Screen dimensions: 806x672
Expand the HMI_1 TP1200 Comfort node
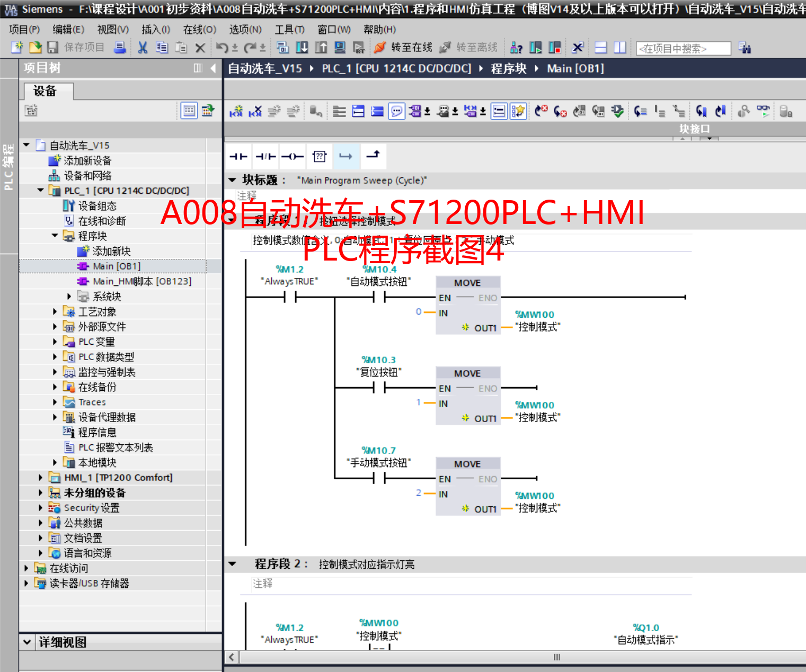41,478
